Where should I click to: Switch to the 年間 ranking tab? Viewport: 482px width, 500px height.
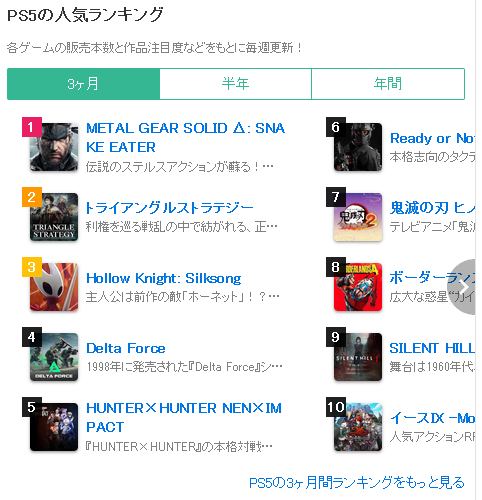388,84
